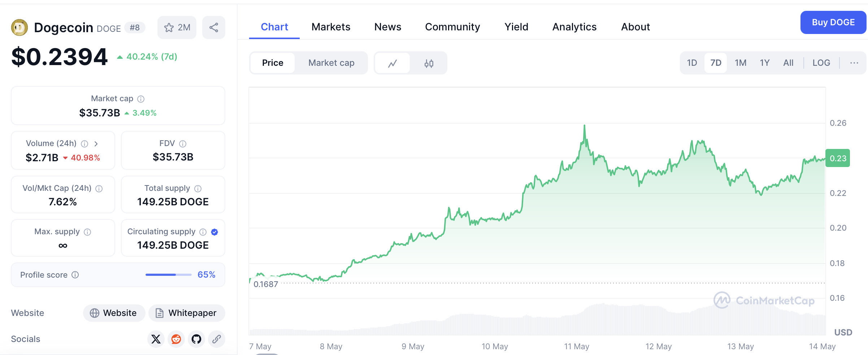Switch to the Markets tab

point(331,27)
